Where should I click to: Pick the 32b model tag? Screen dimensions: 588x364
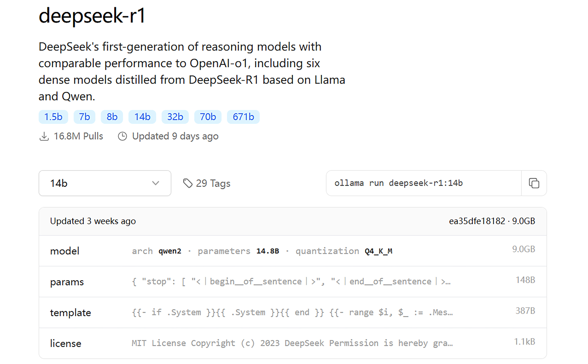(x=175, y=117)
